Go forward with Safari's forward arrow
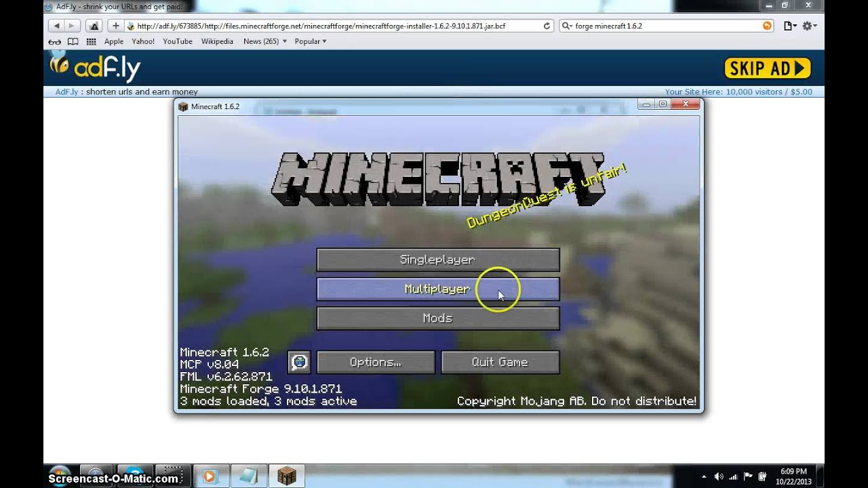This screenshot has width=868, height=488. pyautogui.click(x=73, y=26)
